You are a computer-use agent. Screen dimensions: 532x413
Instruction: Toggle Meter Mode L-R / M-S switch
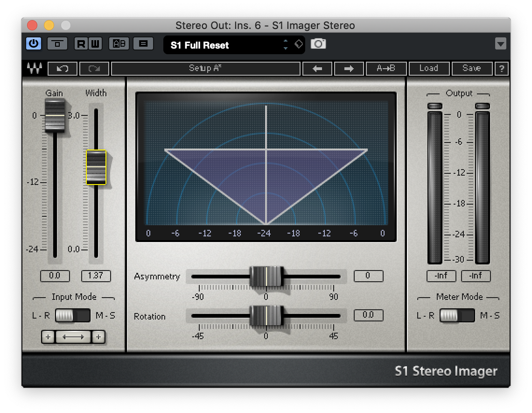[x=457, y=315]
